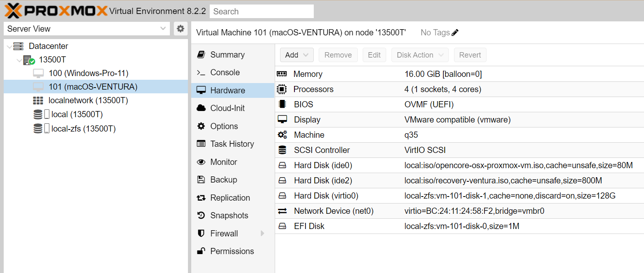Click the localnetwork grid icon
Viewport: 644px width, 273px height.
(x=38, y=100)
